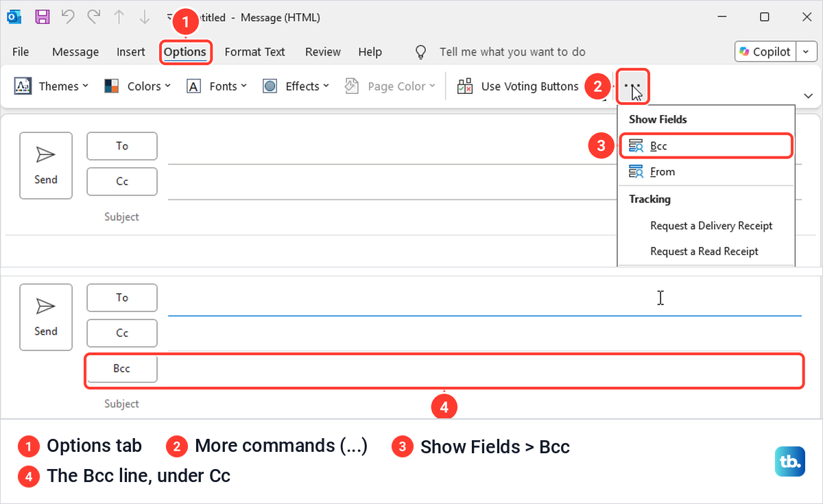Go to next item with down arrow

[x=144, y=17]
